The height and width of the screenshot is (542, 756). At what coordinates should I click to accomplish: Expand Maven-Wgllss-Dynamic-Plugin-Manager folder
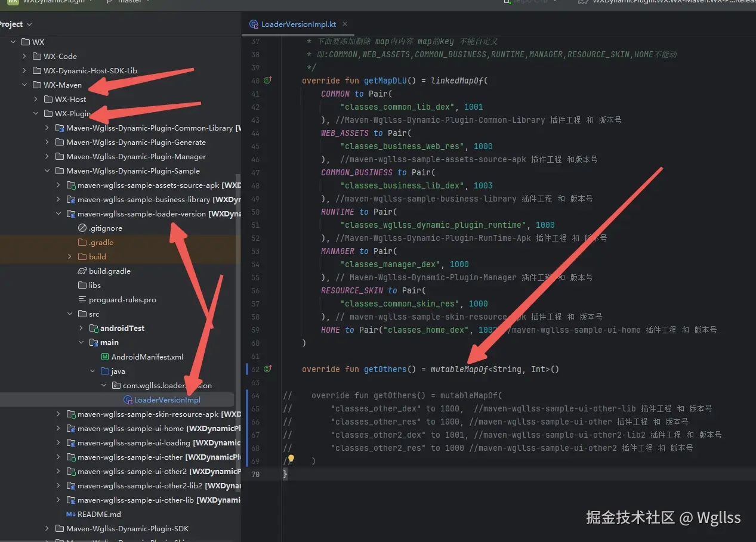click(x=47, y=157)
